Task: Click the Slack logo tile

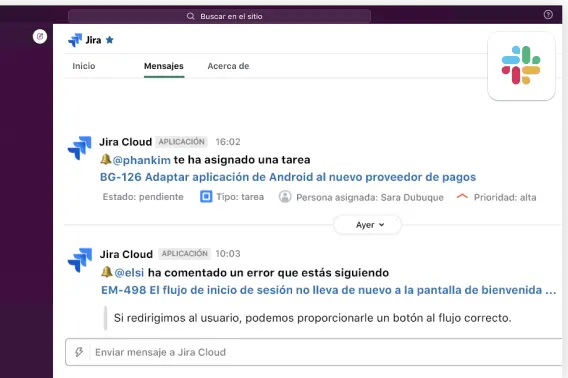Action: point(521,66)
